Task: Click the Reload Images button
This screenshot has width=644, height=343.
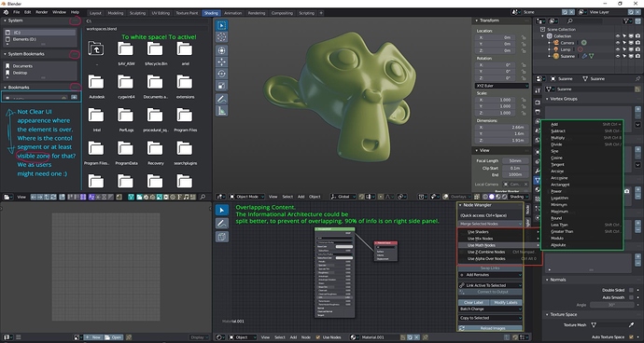Action: (x=490, y=328)
